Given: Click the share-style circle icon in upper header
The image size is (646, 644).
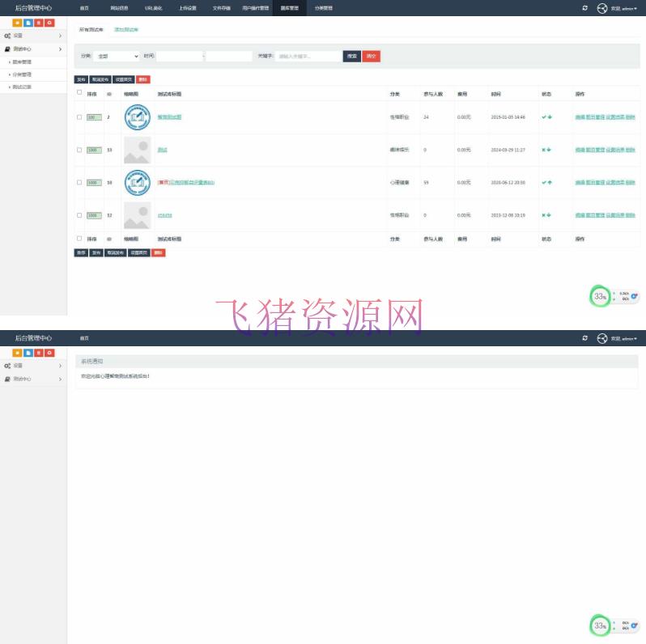Looking at the screenshot, I should (602, 8).
